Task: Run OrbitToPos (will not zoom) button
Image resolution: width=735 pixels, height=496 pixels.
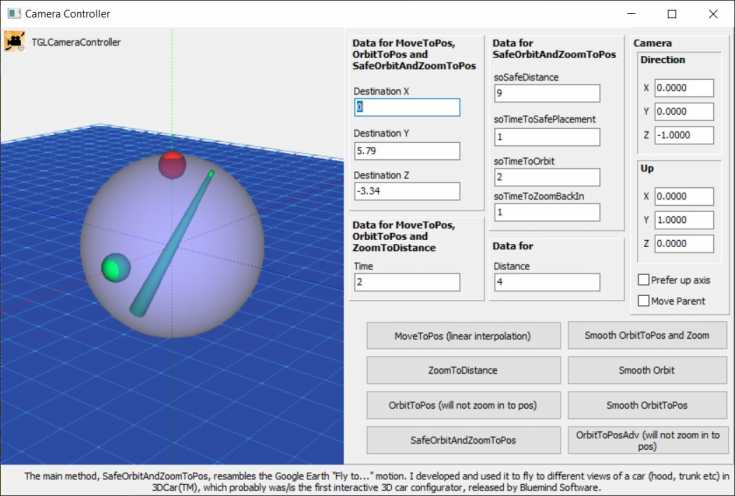Action: (x=463, y=406)
